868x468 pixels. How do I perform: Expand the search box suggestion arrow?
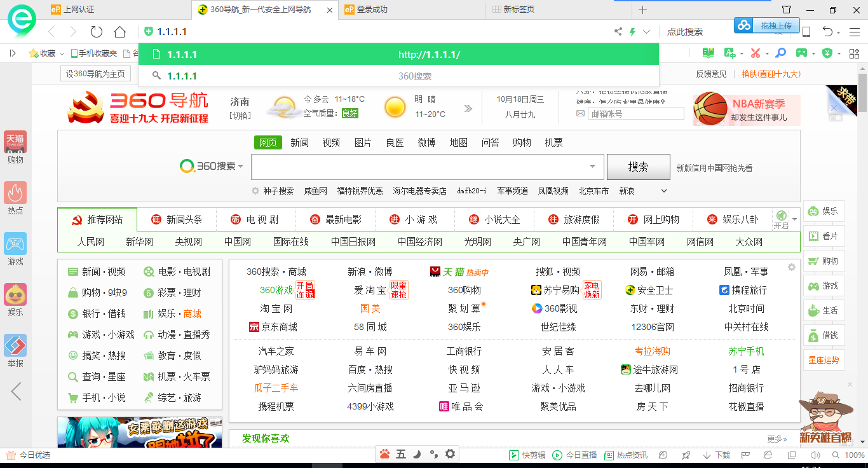(593, 167)
